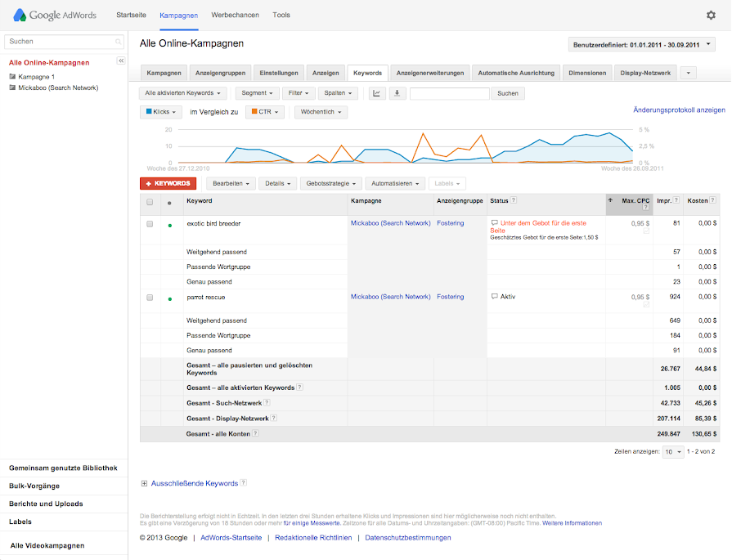
Task: Open the Details dropdown
Action: pyautogui.click(x=278, y=183)
